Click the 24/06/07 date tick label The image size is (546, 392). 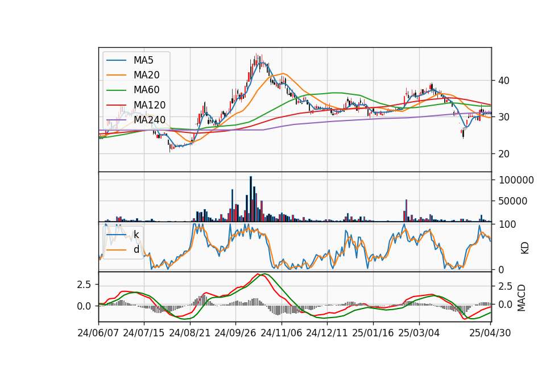(98, 333)
